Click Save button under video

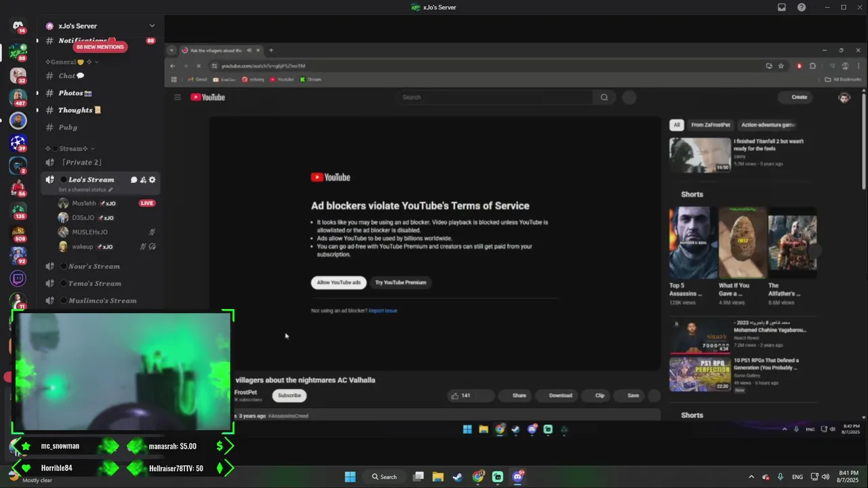coord(630,395)
